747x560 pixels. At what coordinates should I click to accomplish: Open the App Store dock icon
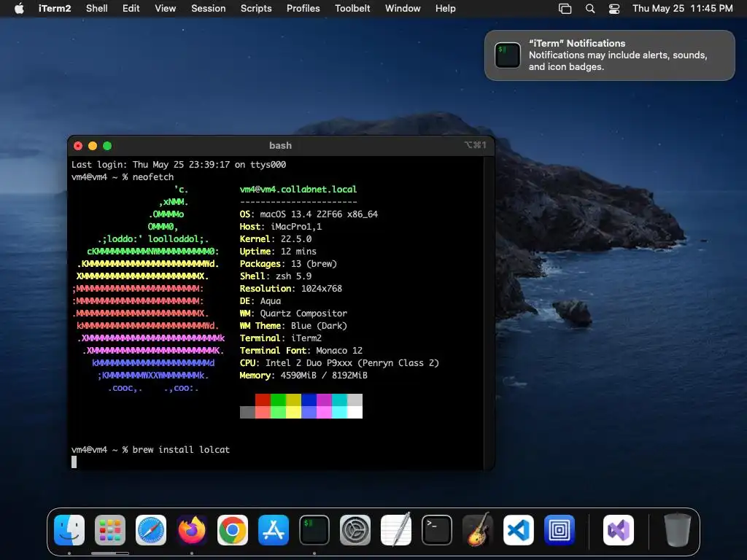pos(274,530)
